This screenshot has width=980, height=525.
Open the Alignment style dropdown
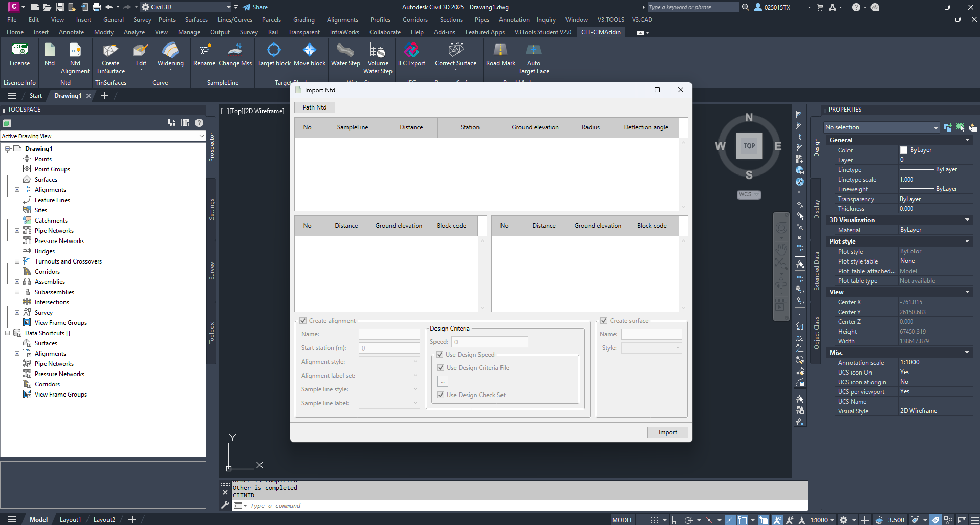[389, 362]
